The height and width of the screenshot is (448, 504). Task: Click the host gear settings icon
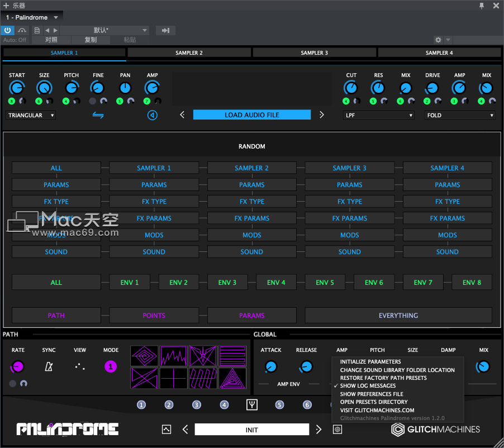click(438, 40)
